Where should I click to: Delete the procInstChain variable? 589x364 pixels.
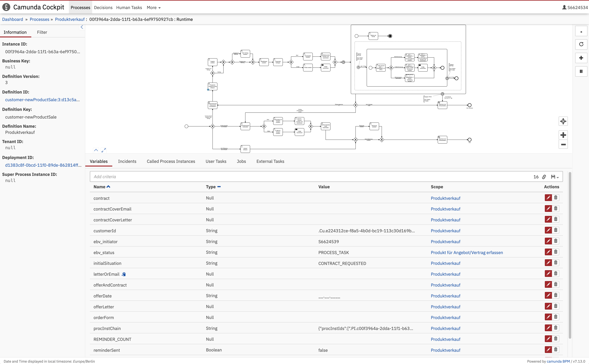click(x=556, y=328)
